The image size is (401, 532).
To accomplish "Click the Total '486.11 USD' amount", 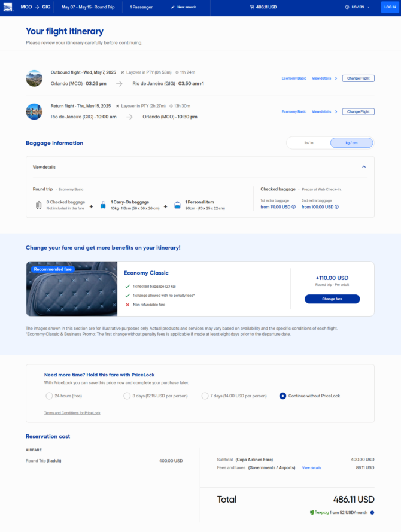I will [x=354, y=500].
